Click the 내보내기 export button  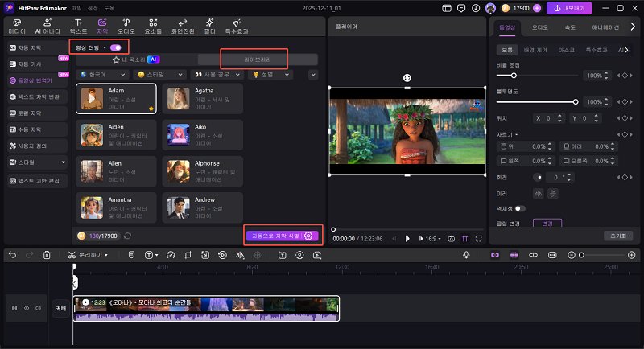point(569,8)
